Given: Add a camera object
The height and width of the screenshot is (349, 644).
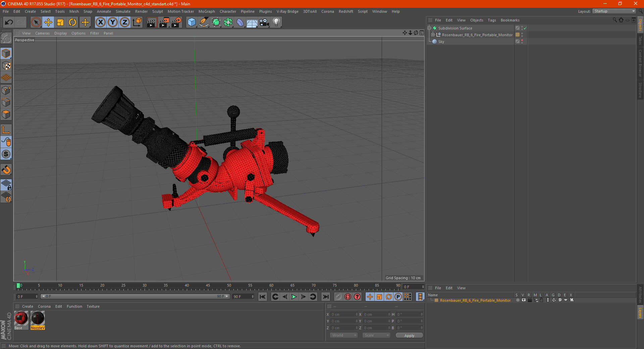Looking at the screenshot, I should pos(264,22).
